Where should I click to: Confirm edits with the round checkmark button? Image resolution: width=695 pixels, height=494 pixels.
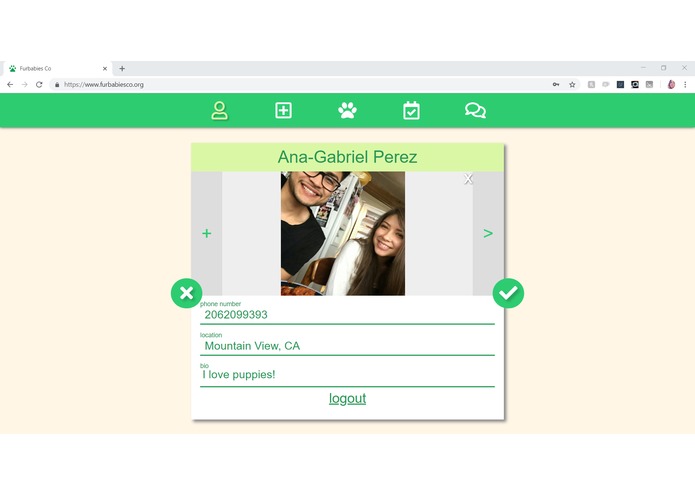508,293
